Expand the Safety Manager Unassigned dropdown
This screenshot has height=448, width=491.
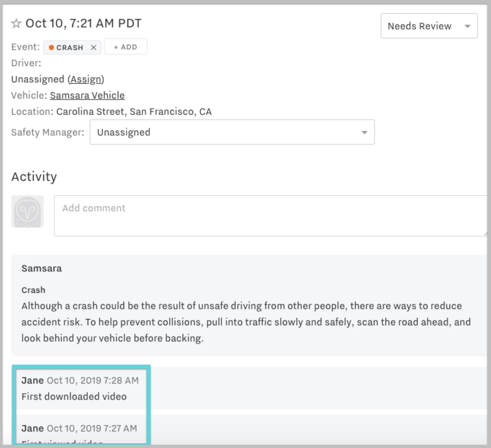pos(232,132)
